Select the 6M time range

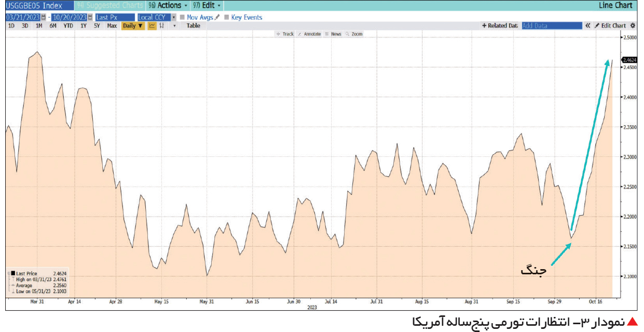pos(53,25)
